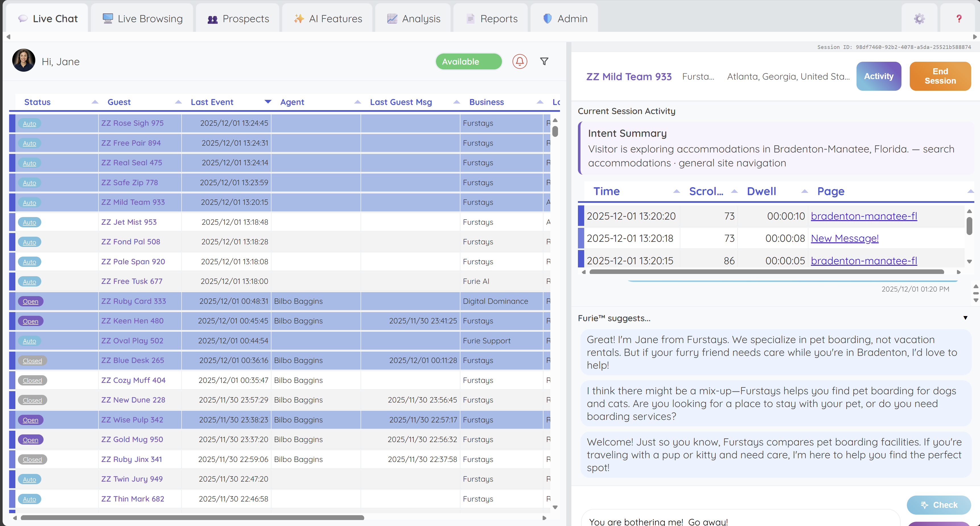Screen dimensions: 980x526
Task: Collapse the Furie suggests section arrow
Action: pyautogui.click(x=965, y=318)
